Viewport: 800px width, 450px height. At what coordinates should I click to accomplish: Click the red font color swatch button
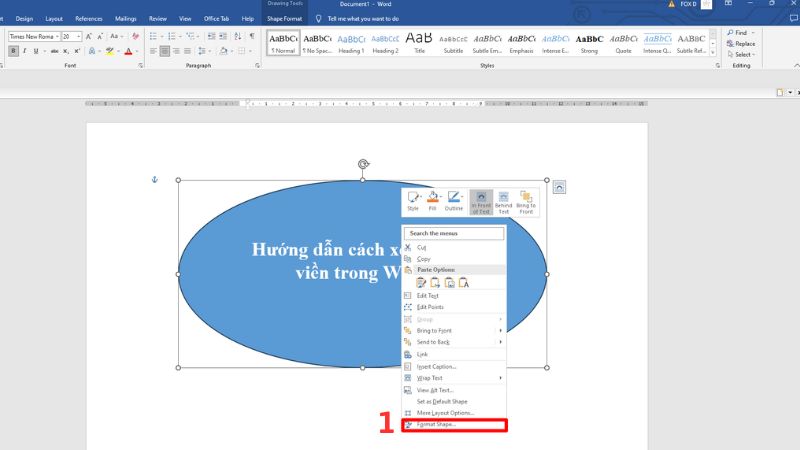129,51
